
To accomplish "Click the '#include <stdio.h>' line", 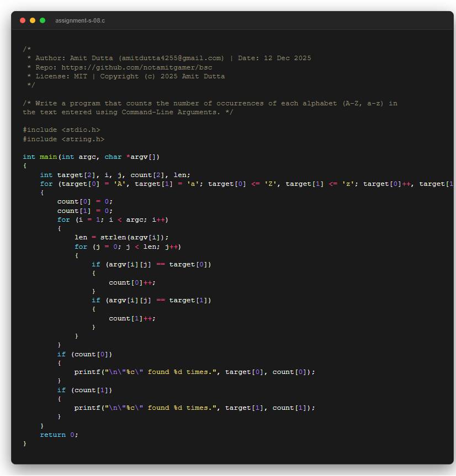I will 61,130.
